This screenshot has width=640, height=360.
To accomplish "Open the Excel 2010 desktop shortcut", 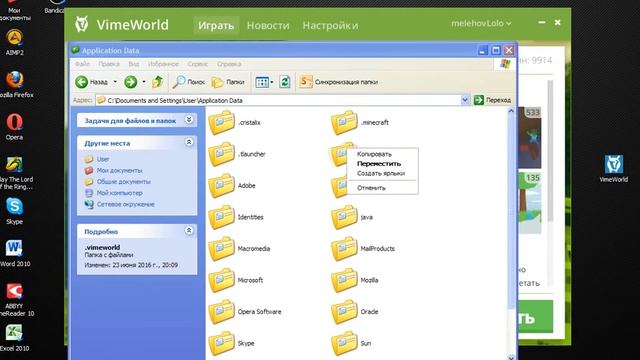I will click(14, 338).
